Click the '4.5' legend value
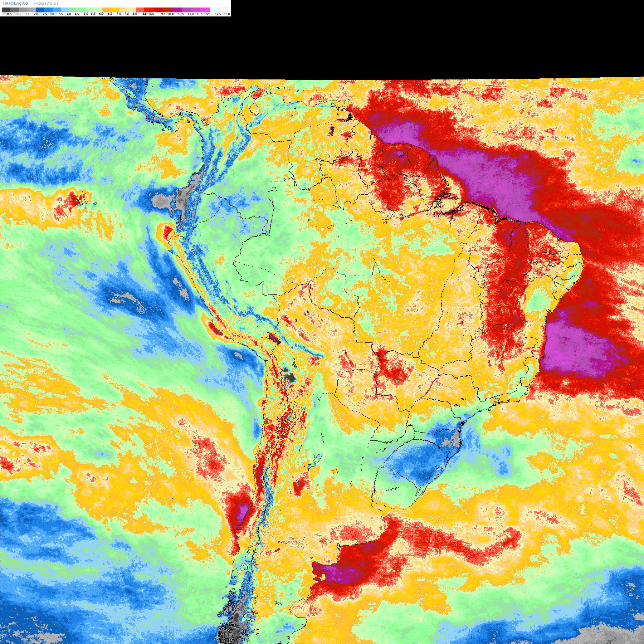The width and height of the screenshot is (644, 644). click(77, 14)
